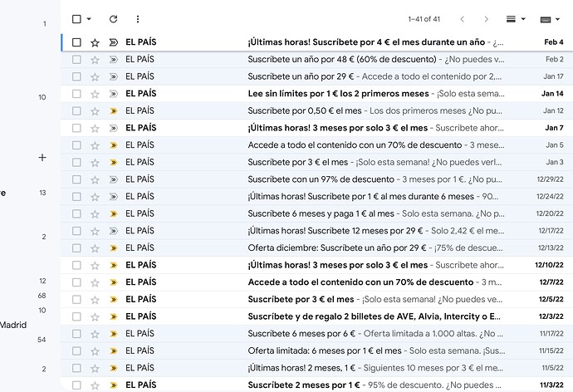Toggle importance marker on Jan 14 email
The width and height of the screenshot is (573, 392).
pos(114,94)
